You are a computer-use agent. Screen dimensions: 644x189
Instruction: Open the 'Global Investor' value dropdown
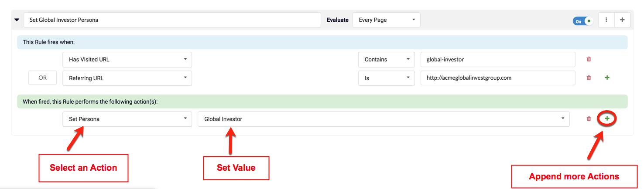click(x=383, y=119)
